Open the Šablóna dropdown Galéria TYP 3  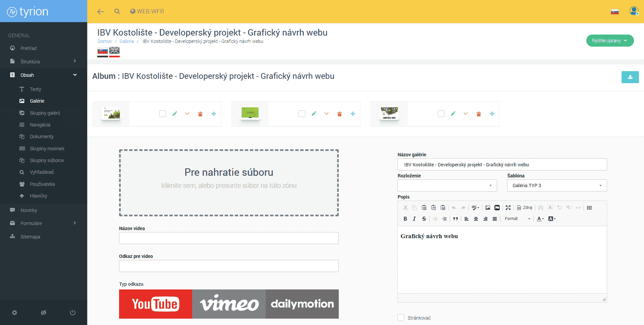tap(557, 185)
